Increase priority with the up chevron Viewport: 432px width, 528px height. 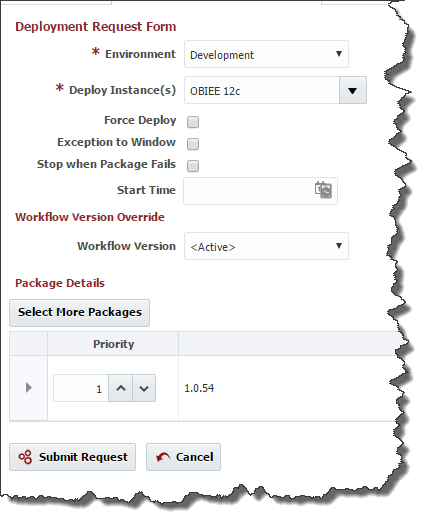point(121,388)
